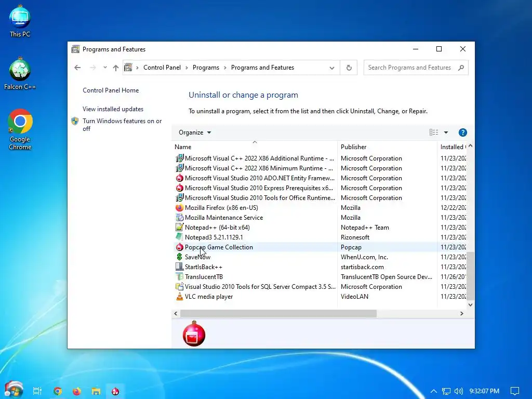The height and width of the screenshot is (399, 532).
Task: Click the vertical scrollbar thumb
Action: coord(470,276)
